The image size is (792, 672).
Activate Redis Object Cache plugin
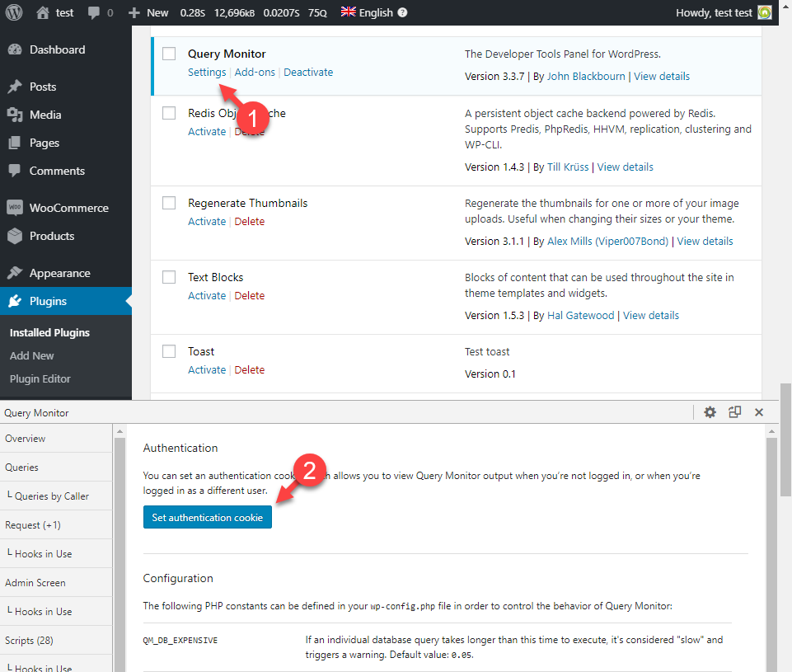point(207,131)
